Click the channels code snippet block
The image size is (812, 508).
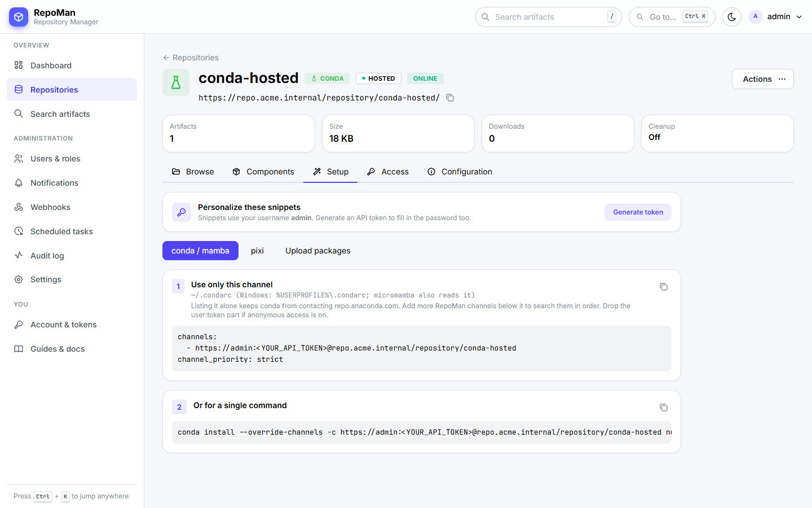[422, 348]
